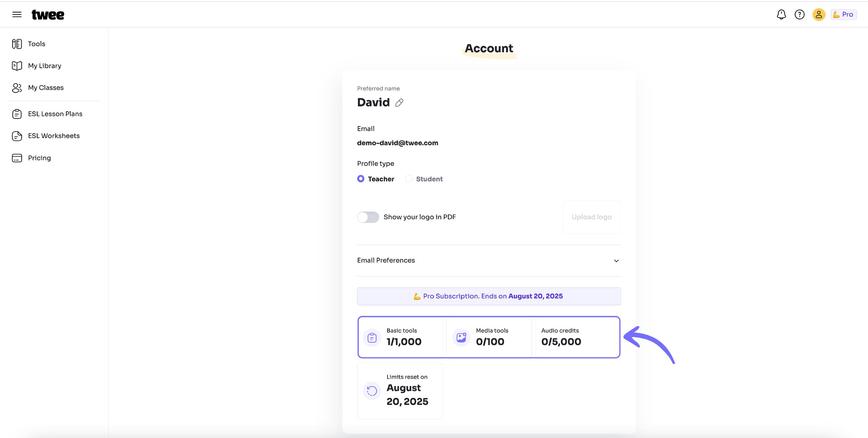868x438 pixels.
Task: Click the Upload logo button
Action: click(592, 217)
